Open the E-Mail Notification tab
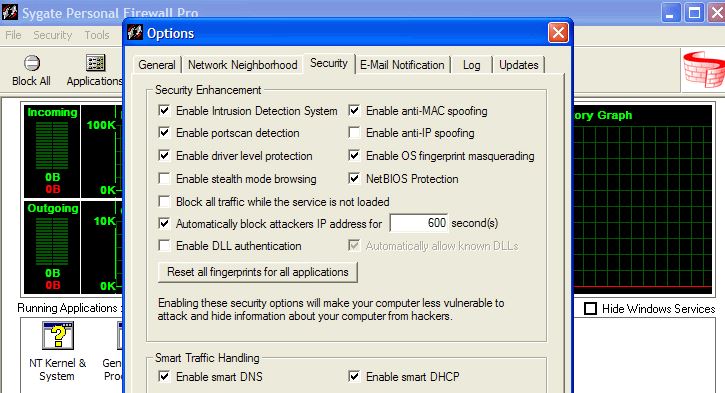Viewport: 725px width, 393px height. (402, 65)
